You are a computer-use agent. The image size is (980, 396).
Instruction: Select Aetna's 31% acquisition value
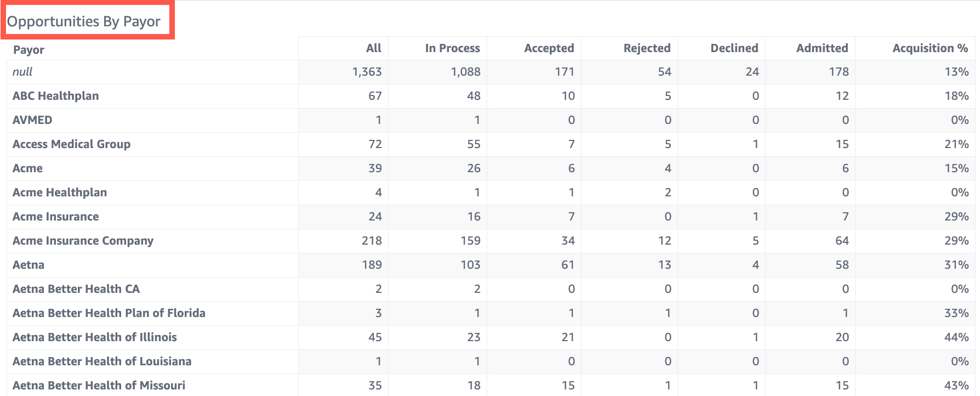coord(956,265)
